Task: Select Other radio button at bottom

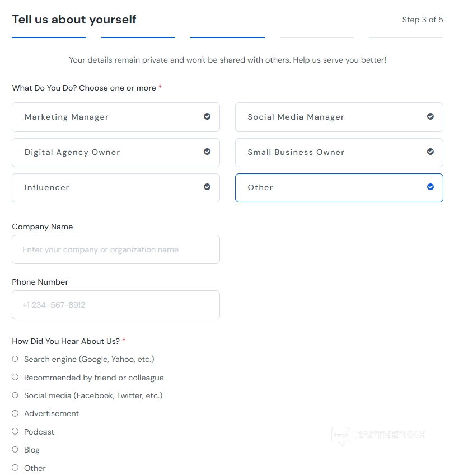Action: point(15,468)
